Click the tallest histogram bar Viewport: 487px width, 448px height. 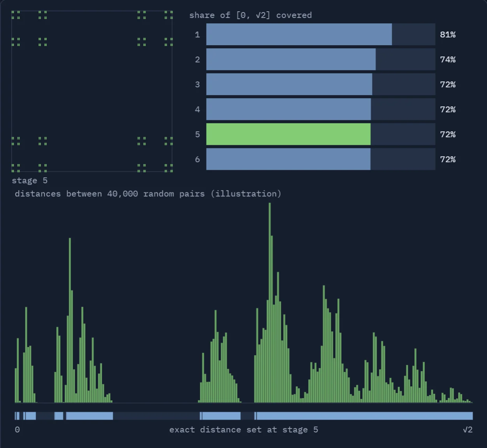pyautogui.click(x=270, y=303)
